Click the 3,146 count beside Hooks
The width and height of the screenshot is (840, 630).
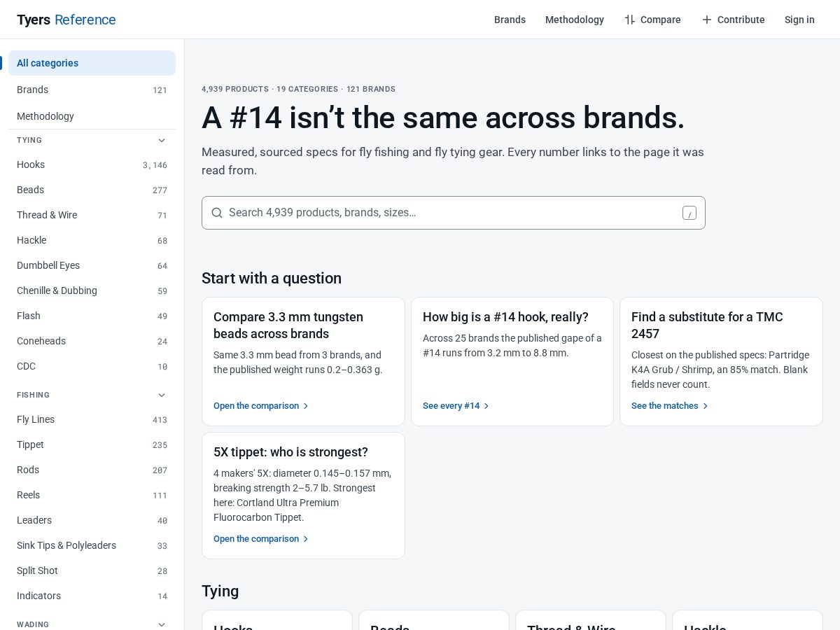pos(155,165)
